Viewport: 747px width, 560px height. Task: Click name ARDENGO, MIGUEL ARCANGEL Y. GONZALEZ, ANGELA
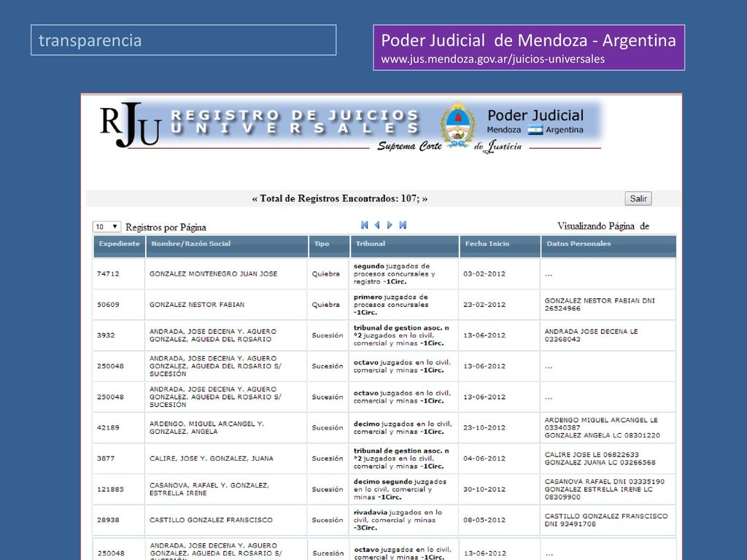206,427
